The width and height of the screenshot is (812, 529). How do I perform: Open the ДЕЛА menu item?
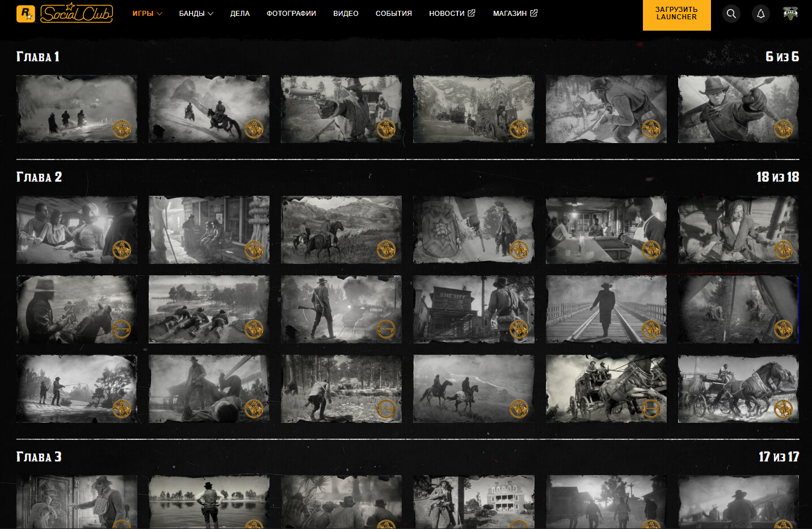click(x=240, y=14)
